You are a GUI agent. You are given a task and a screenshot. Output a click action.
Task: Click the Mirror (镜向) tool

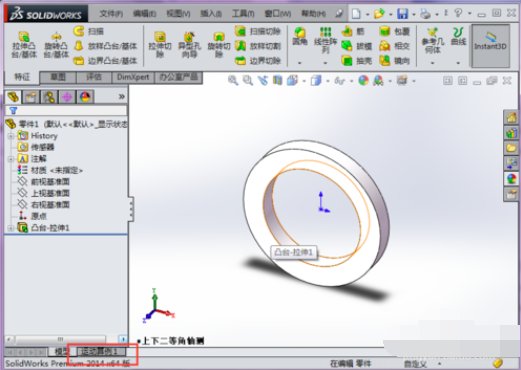(394, 61)
